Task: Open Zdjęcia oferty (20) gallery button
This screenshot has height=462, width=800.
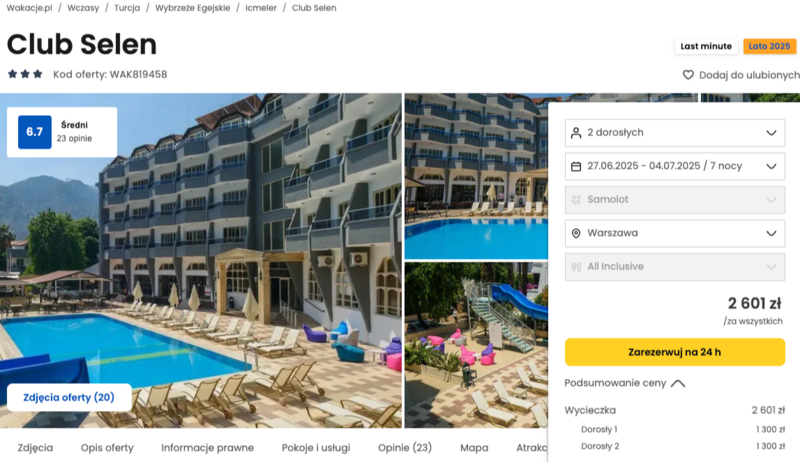Action: coord(69,397)
